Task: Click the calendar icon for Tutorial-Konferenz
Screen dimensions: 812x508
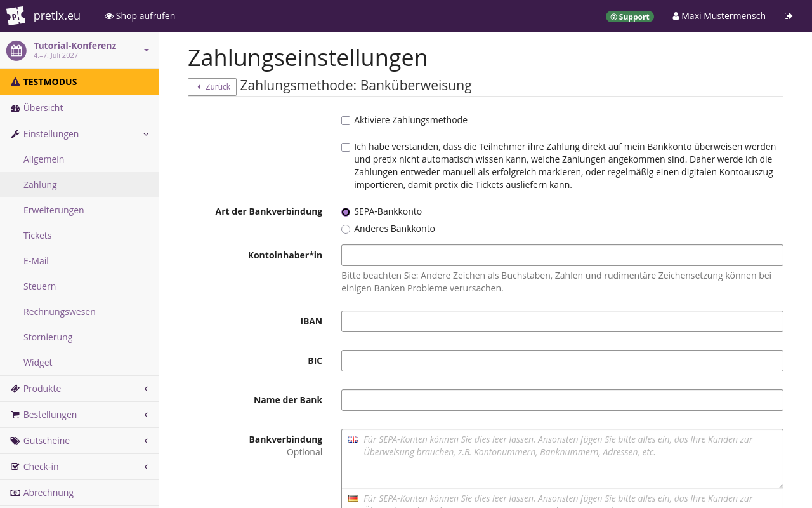Action: click(16, 51)
